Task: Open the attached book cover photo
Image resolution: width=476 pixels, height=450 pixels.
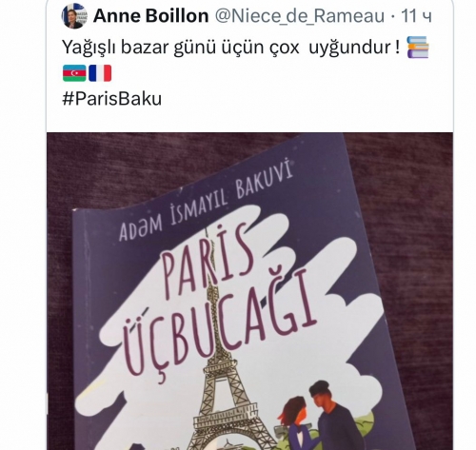Action: tap(249, 291)
